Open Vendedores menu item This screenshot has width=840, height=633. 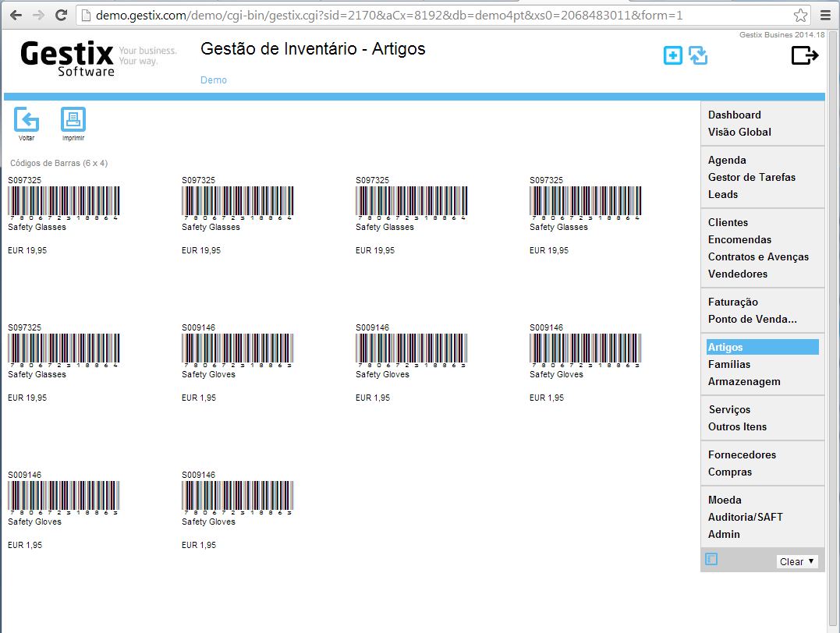[x=738, y=274]
